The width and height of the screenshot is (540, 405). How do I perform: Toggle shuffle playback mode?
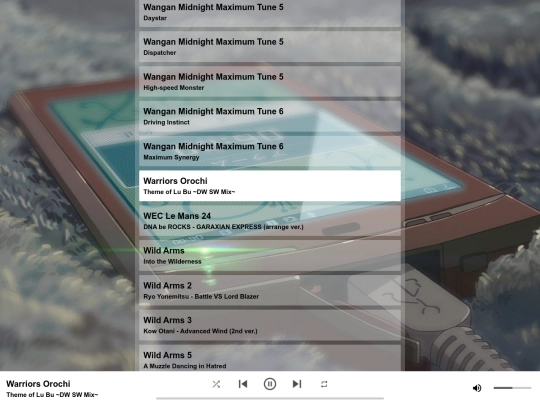click(216, 384)
